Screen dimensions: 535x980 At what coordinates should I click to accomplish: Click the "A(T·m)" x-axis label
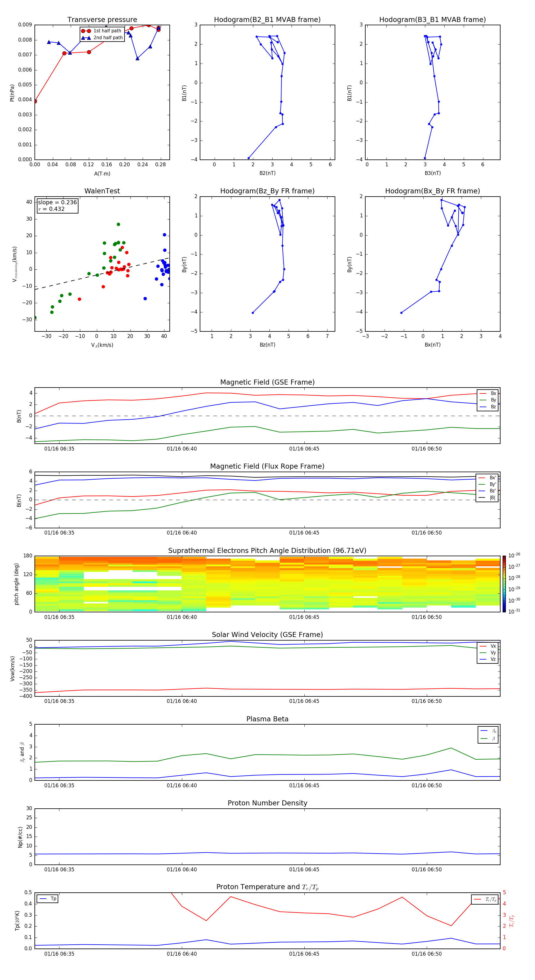[102, 174]
